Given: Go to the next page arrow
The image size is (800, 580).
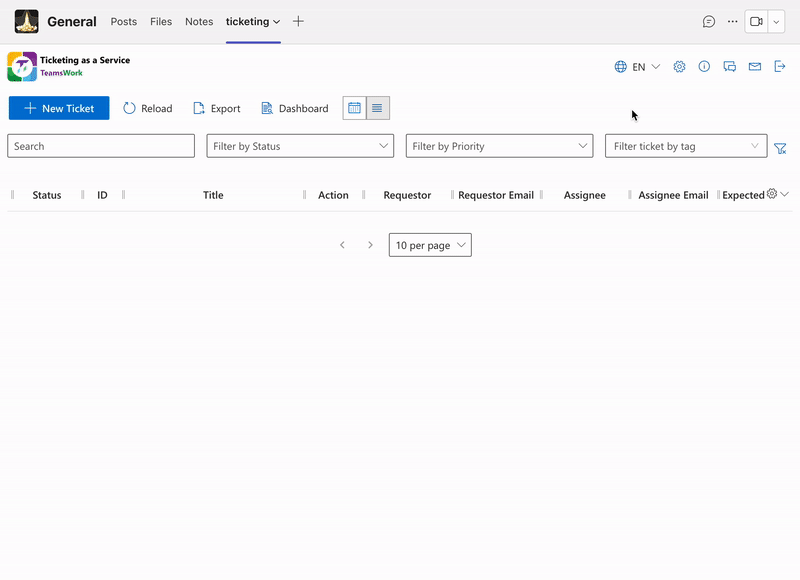Looking at the screenshot, I should click(370, 245).
